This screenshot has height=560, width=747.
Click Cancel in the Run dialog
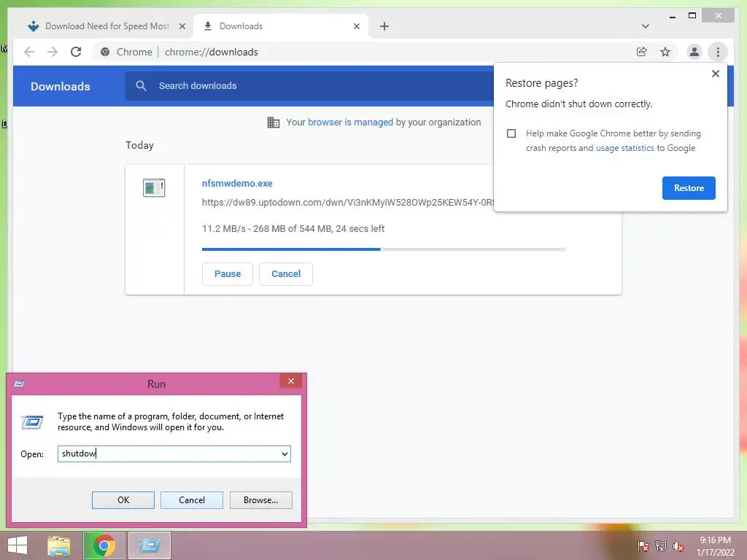pyautogui.click(x=192, y=500)
